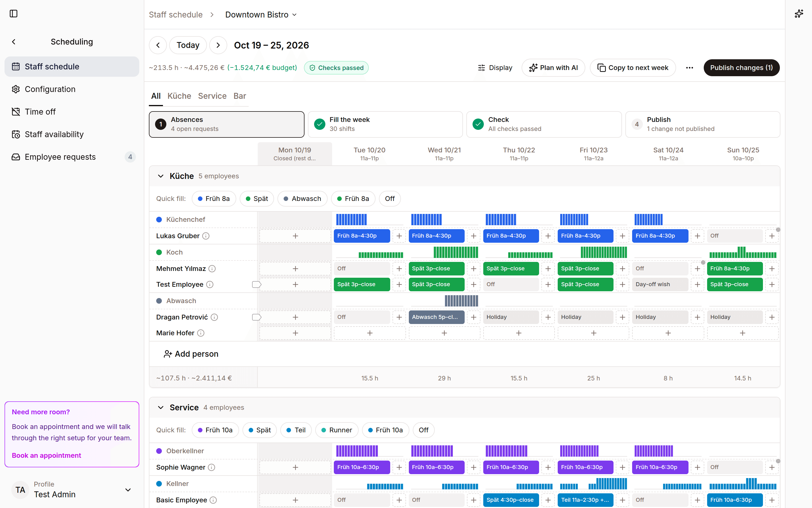This screenshot has width=812, height=508.
Task: Go to the previous week
Action: point(158,45)
